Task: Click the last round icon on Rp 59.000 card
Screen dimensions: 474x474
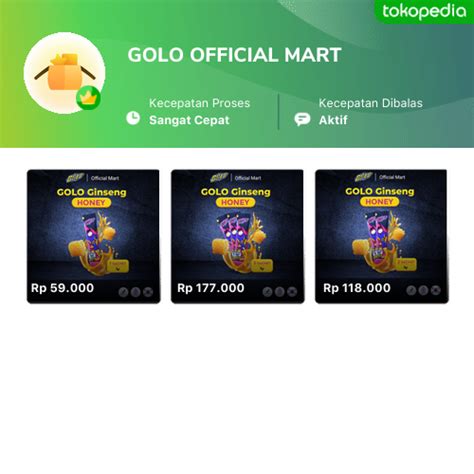Action: point(148,292)
